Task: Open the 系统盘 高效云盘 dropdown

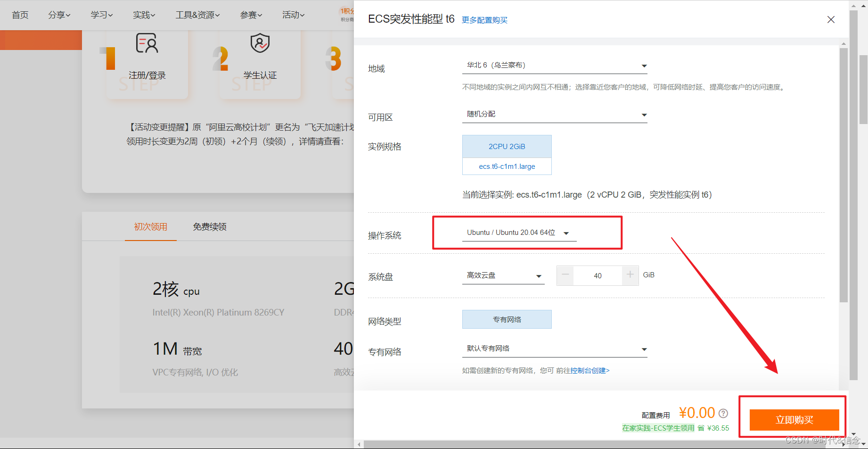Action: (x=503, y=276)
